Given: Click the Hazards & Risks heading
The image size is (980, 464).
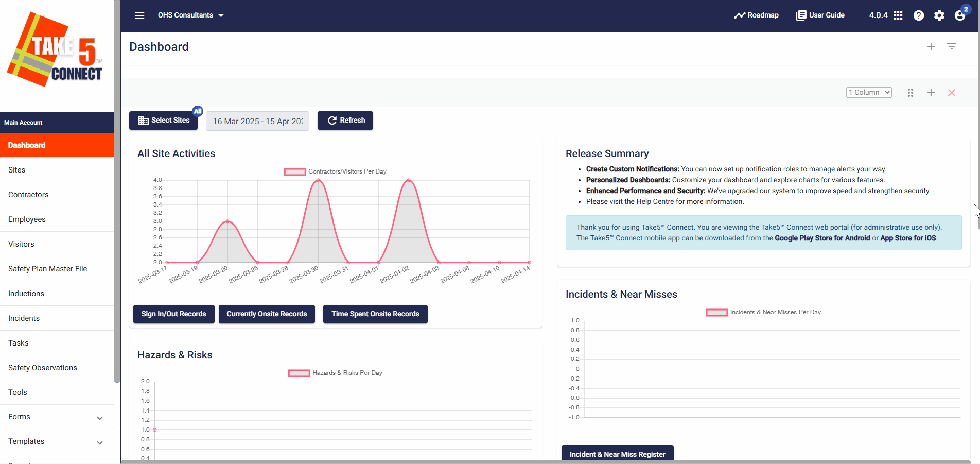Looking at the screenshot, I should click(x=174, y=355).
